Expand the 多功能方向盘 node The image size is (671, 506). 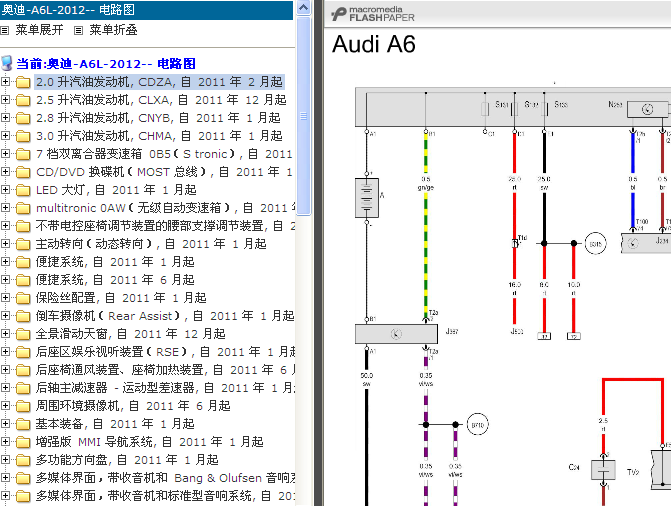5,459
